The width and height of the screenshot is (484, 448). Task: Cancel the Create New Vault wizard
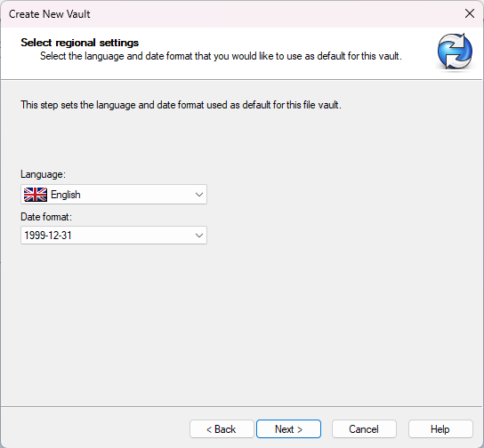[x=364, y=428]
